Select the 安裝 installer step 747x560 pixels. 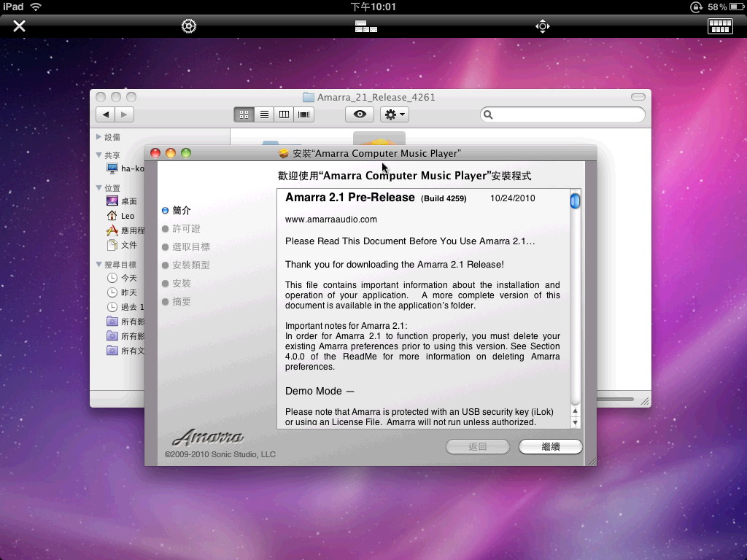point(177,284)
